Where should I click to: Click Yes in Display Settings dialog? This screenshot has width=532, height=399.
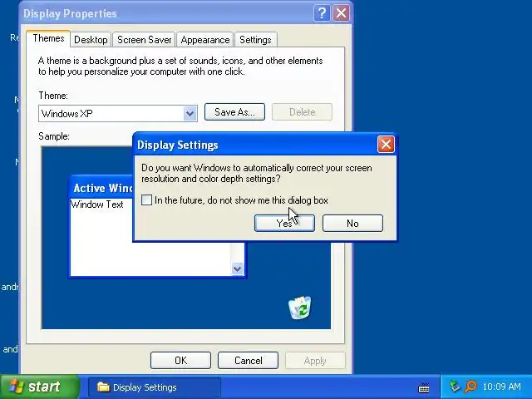coord(284,224)
